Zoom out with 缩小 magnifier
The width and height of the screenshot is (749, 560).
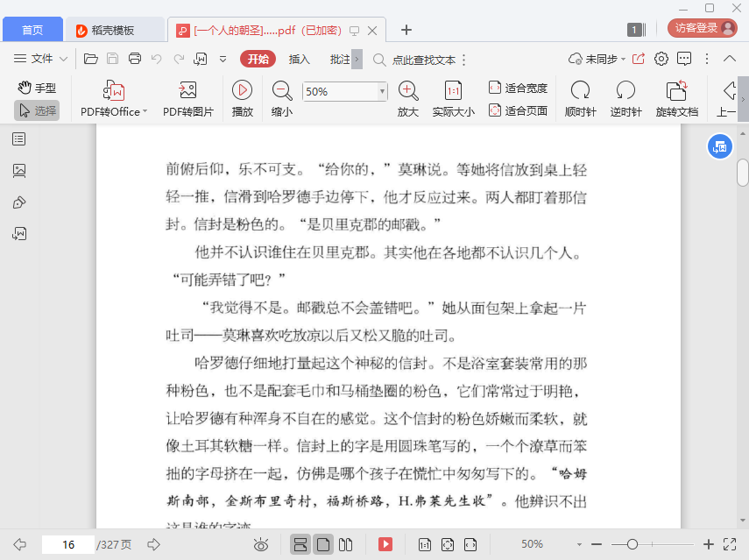[282, 99]
